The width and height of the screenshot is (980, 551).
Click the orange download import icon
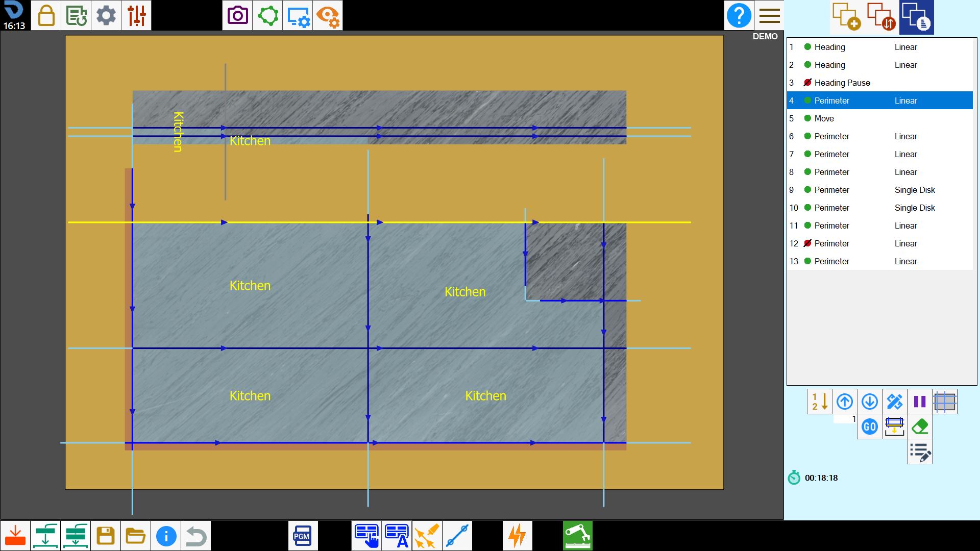(15, 536)
